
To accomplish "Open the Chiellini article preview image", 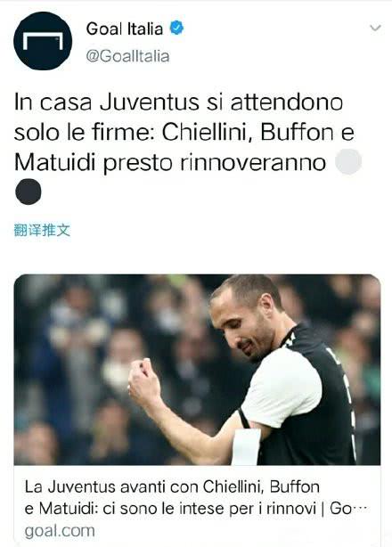I will pos(197,370).
